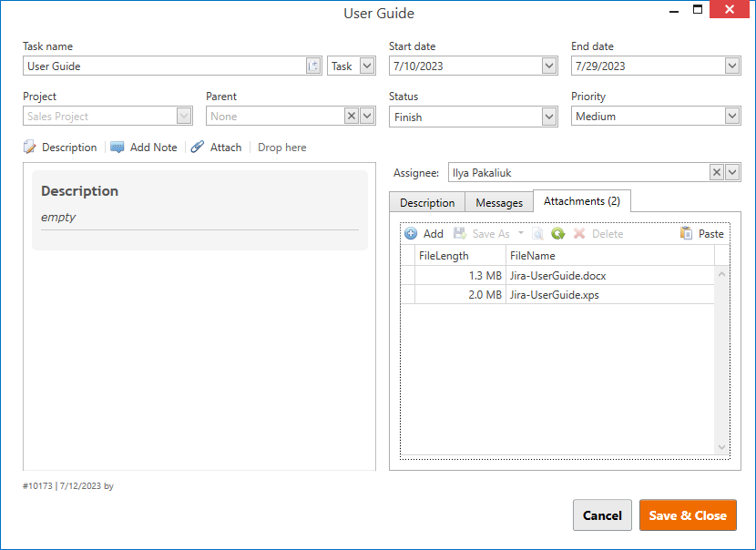
Task: Click the attachment preview magnifier icon
Action: point(537,233)
